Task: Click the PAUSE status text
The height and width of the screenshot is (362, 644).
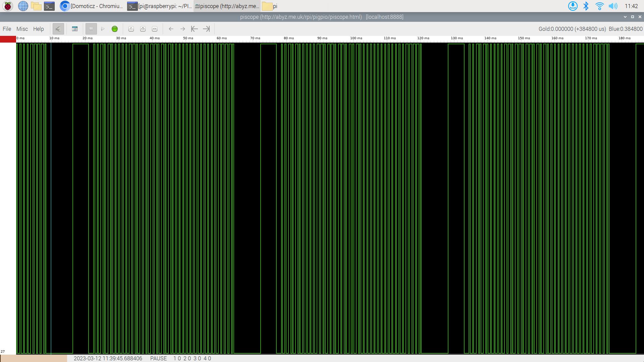Action: tap(158, 358)
